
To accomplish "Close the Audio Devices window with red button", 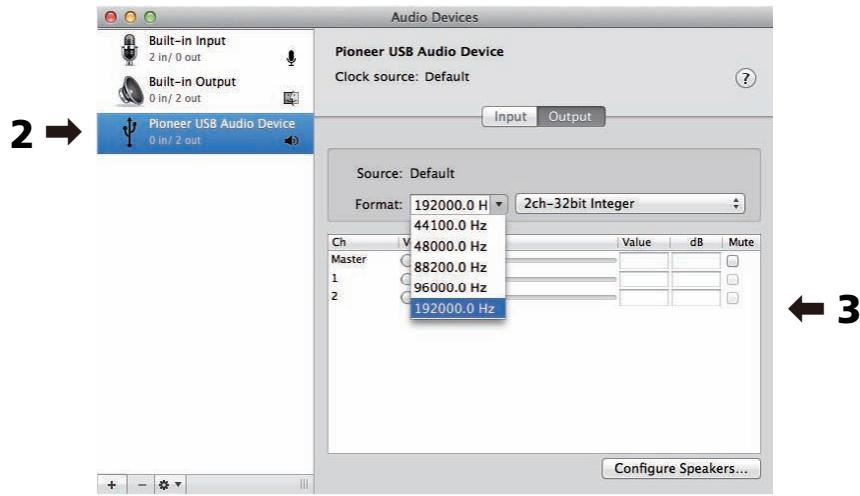I will pos(111,17).
